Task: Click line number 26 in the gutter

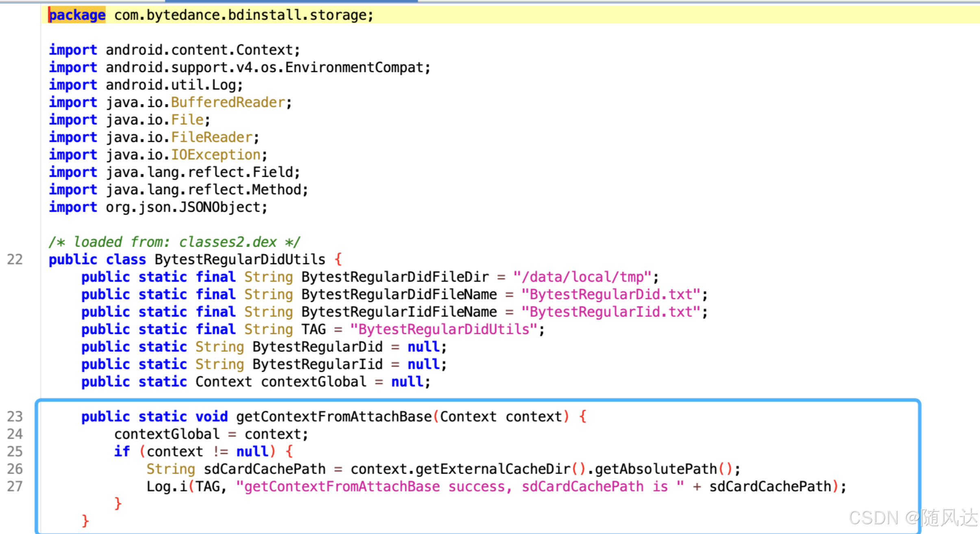Action: [15, 469]
